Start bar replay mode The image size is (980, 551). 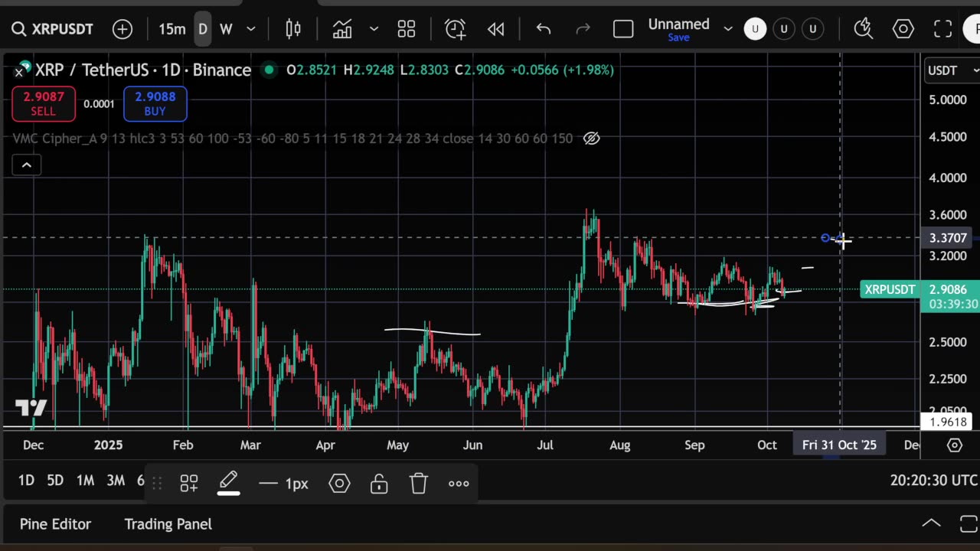click(496, 29)
